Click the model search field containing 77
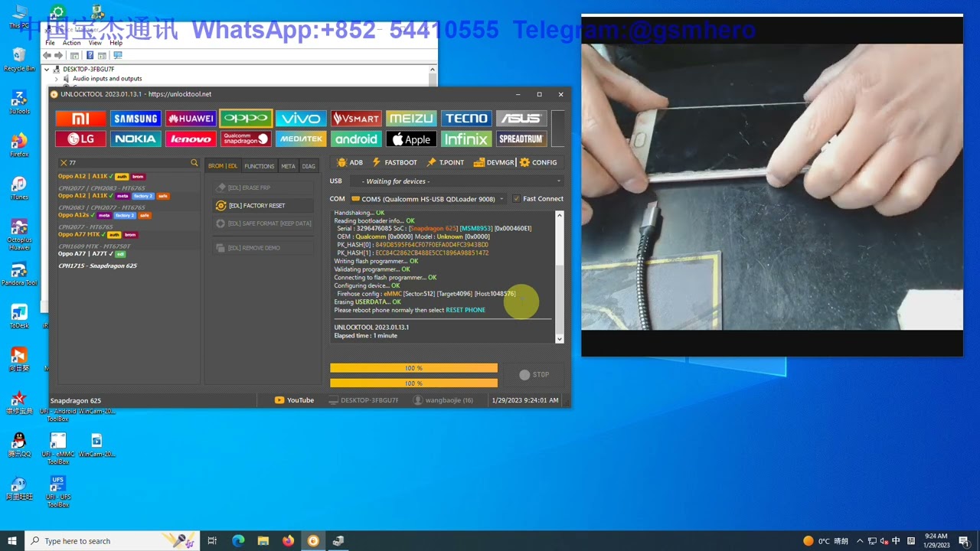This screenshot has height=551, width=980. pyautogui.click(x=129, y=163)
